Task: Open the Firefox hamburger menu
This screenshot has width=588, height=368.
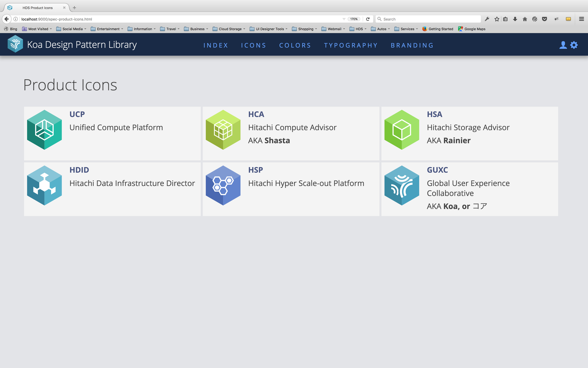Action: [x=581, y=19]
